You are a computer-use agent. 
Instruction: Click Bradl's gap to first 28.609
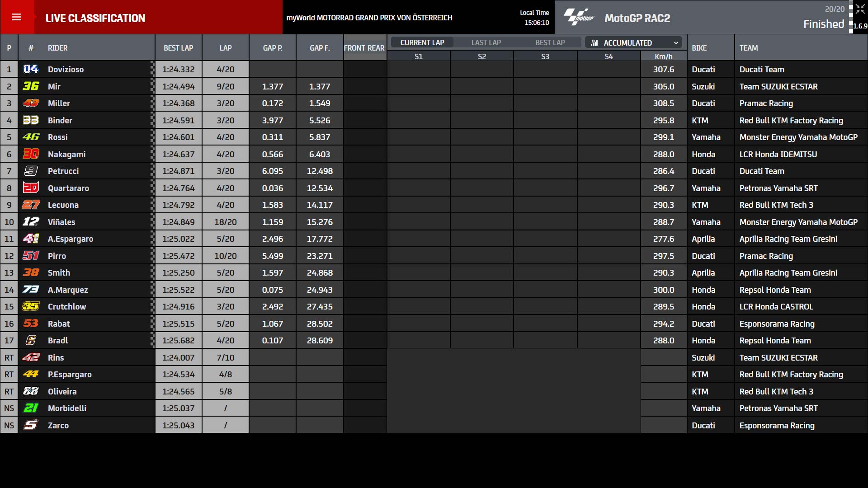[x=320, y=340]
